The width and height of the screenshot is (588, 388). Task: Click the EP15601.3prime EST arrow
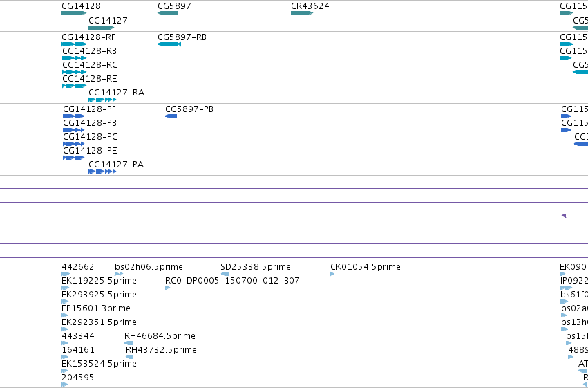click(64, 315)
